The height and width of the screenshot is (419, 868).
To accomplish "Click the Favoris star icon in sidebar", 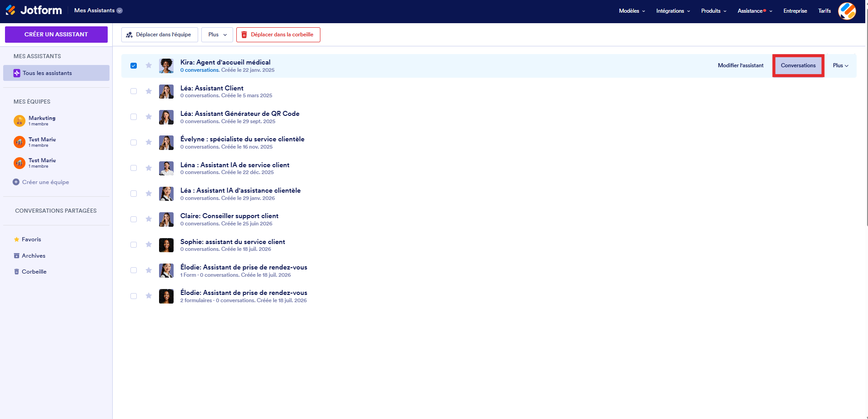I will click(x=17, y=239).
